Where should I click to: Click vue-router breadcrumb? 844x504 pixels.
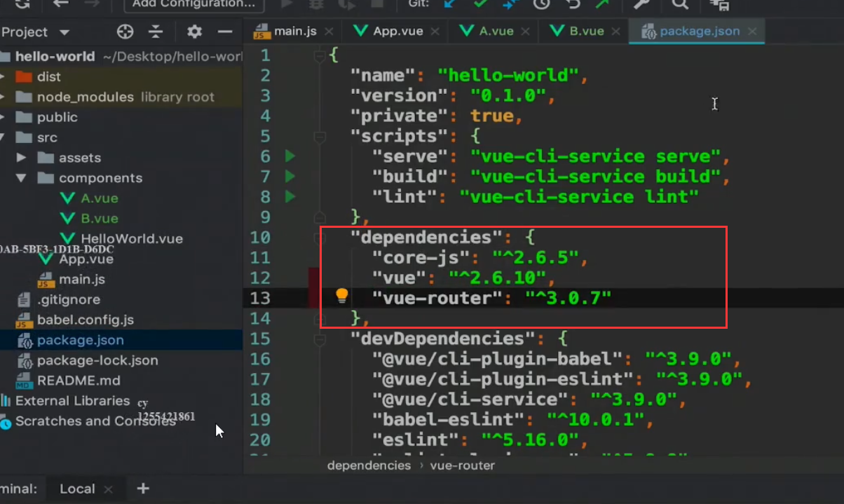pos(463,465)
